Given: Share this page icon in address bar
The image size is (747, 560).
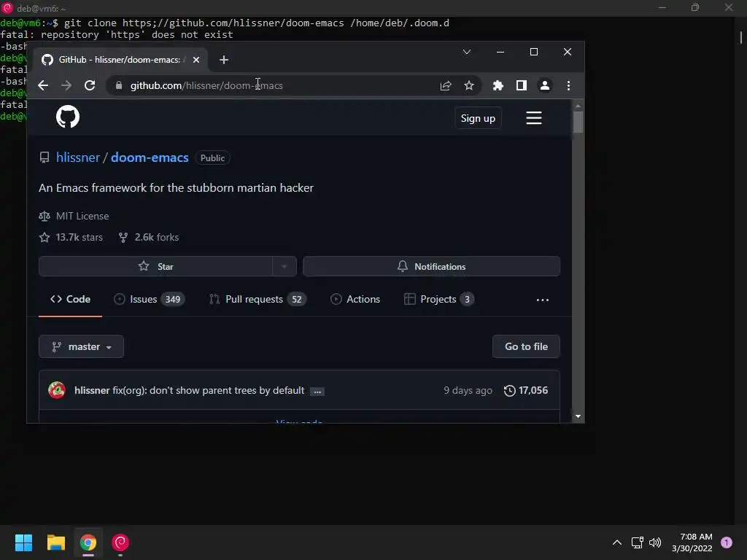Looking at the screenshot, I should [446, 86].
